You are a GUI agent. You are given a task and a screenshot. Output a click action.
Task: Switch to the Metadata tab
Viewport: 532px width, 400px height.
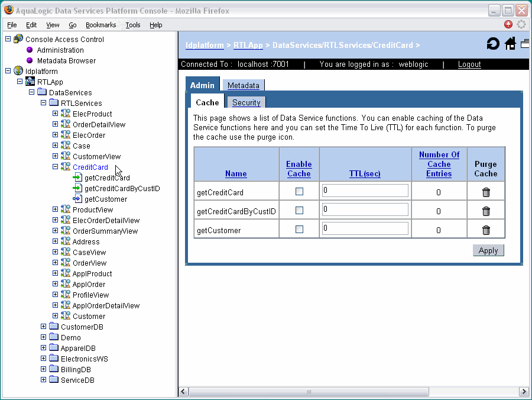point(244,85)
